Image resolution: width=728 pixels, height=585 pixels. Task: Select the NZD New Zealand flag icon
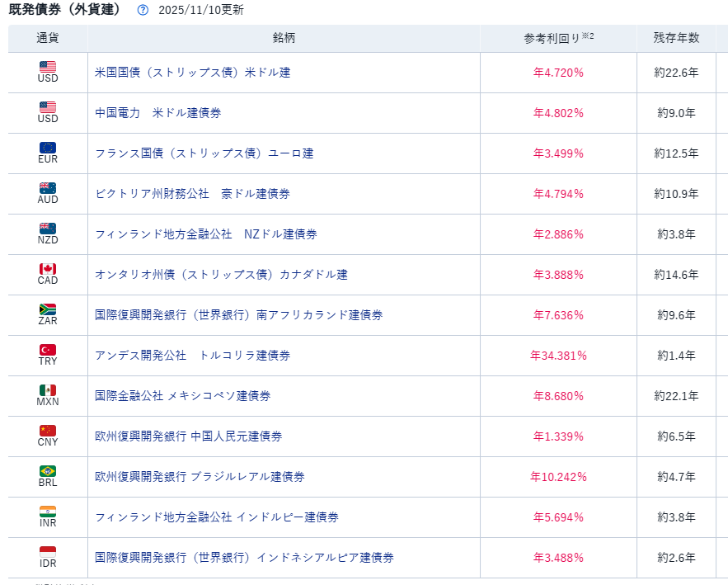(48, 229)
